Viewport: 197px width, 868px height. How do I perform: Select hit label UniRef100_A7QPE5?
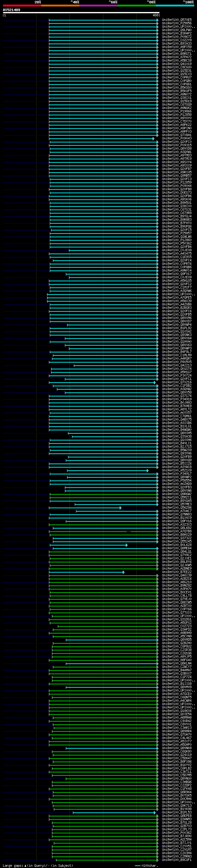coord(177,297)
